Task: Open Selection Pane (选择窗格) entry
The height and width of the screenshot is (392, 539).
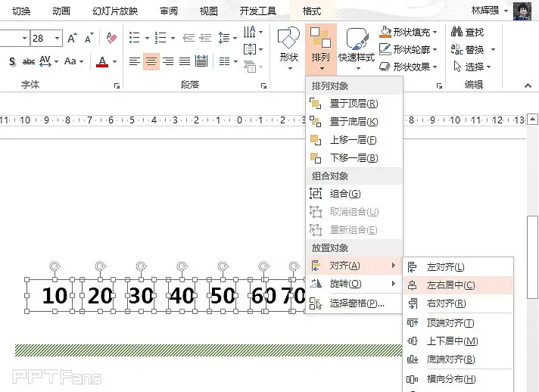Action: pyautogui.click(x=357, y=303)
